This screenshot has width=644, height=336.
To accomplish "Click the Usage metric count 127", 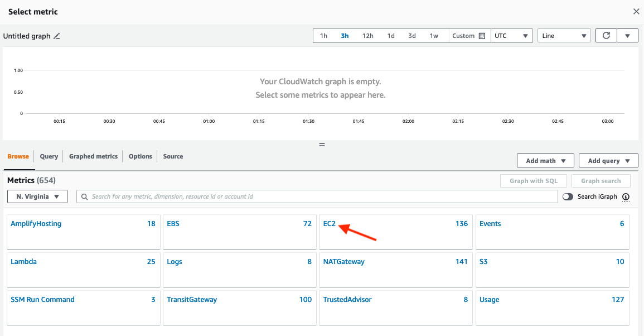I will [618, 299].
